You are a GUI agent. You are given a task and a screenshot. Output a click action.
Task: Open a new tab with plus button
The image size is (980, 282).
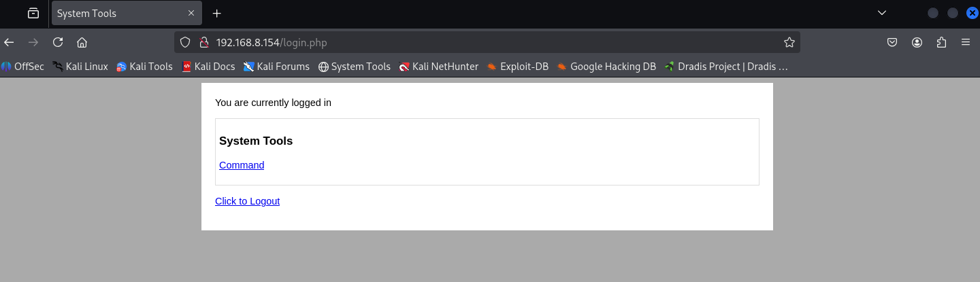click(217, 13)
